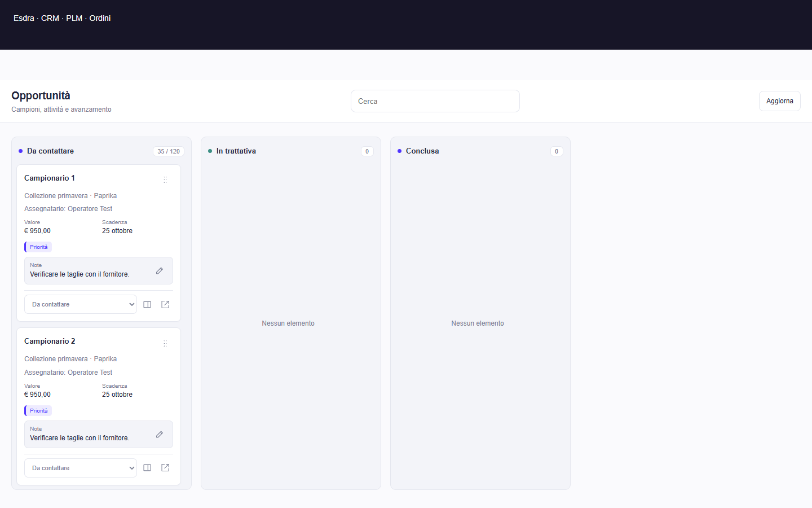Click 'Nessun elemento' in the Conclusa column
The image size is (812, 508).
tap(478, 323)
